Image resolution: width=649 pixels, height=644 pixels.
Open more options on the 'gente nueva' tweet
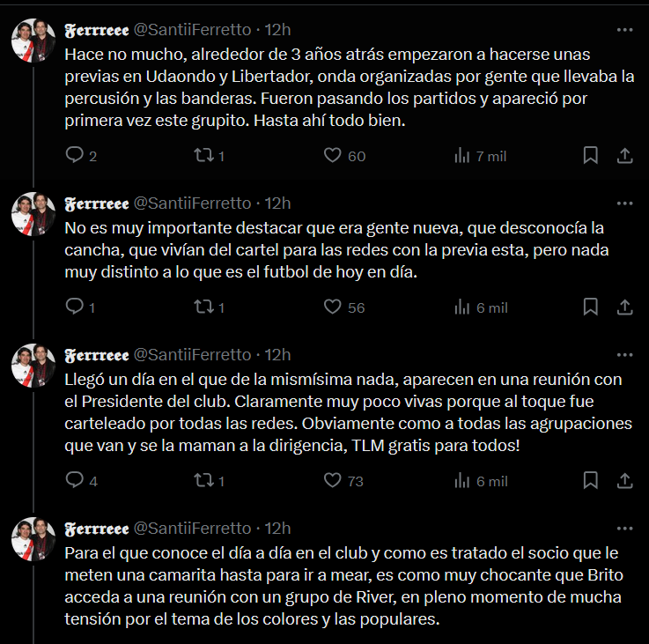(x=625, y=204)
